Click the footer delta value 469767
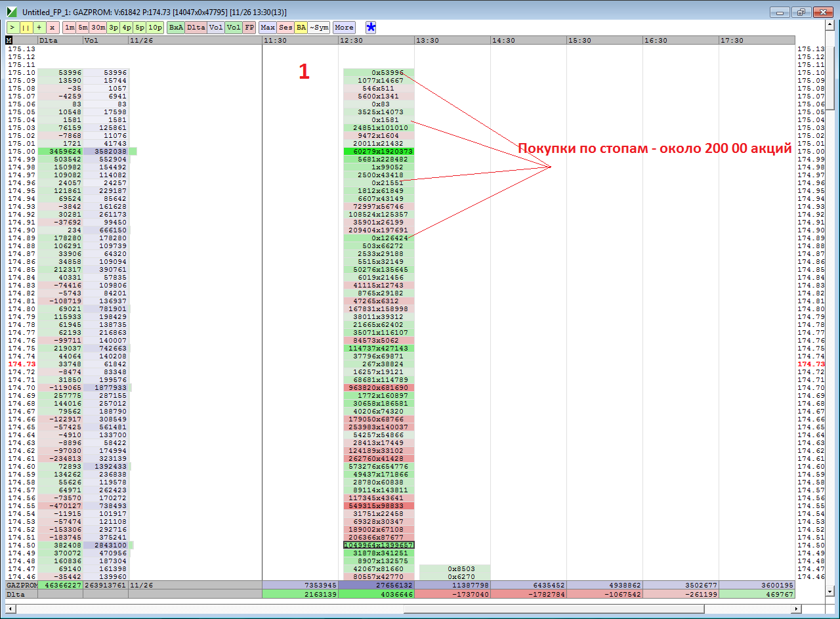Viewport: 840px width, 619px height. (757, 594)
